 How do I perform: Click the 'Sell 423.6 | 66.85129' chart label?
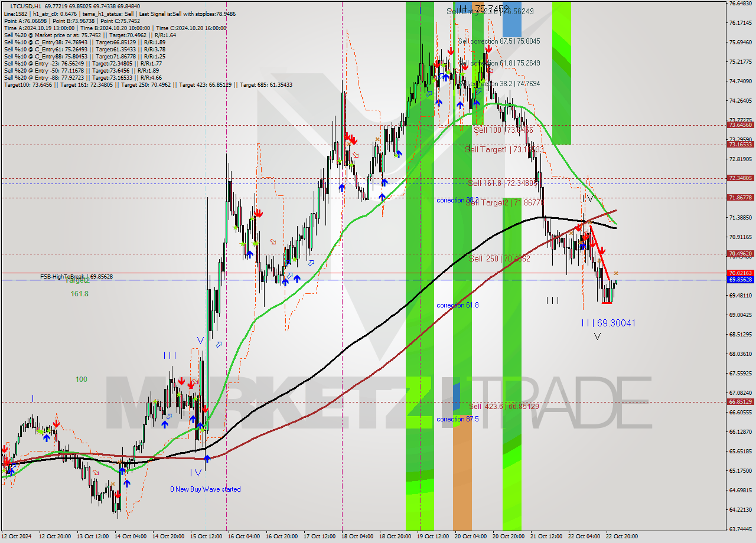click(x=504, y=407)
